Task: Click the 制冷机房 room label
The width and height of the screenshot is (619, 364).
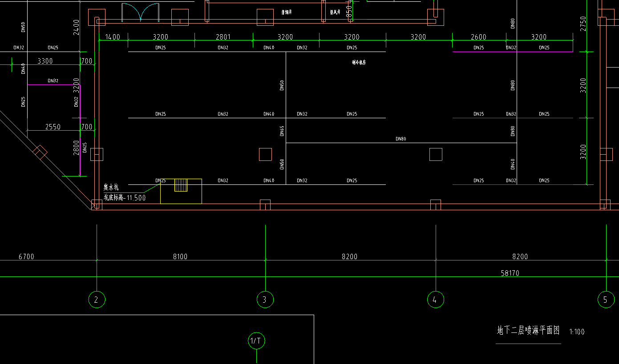Action: (x=359, y=63)
